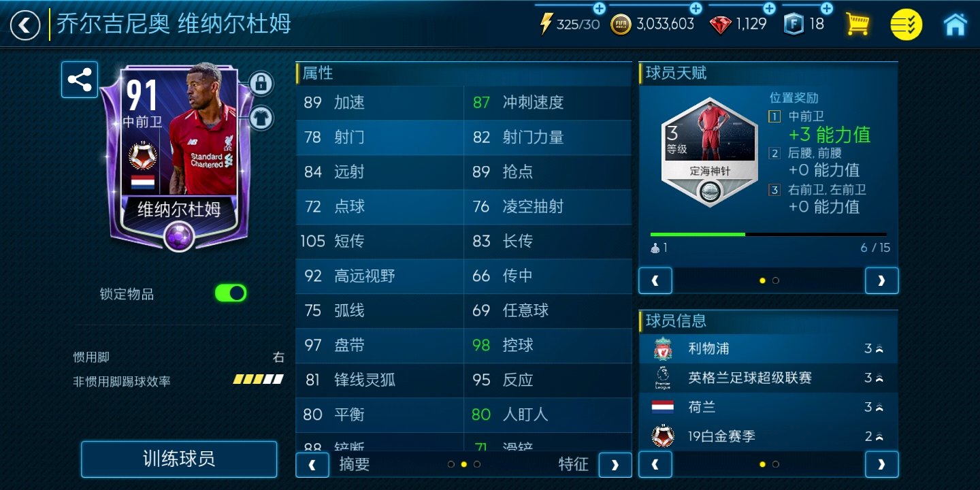Screen dimensions: 980x490
Task: Tap the 定海神针 skill hexagon badge
Action: (709, 152)
